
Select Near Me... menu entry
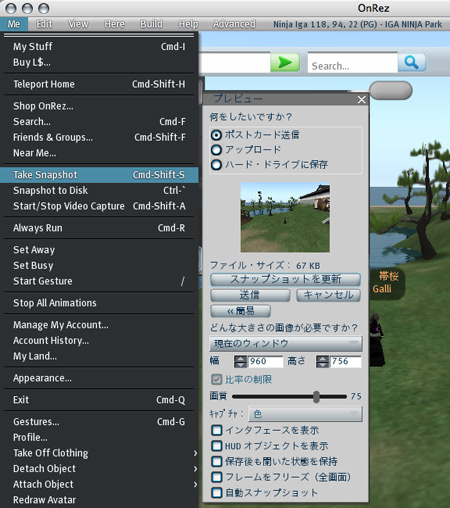tap(99, 153)
